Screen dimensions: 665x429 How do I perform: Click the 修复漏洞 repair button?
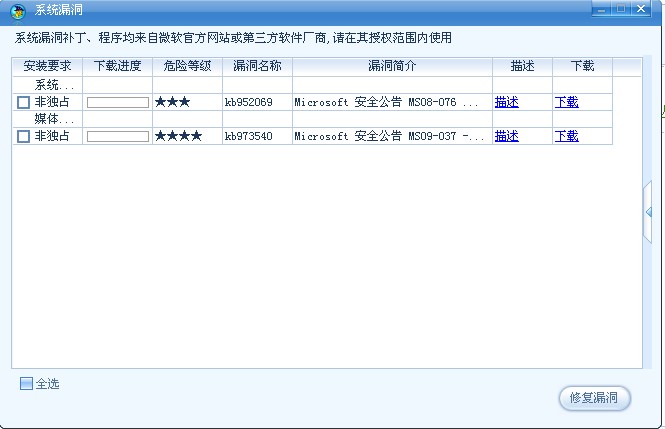tap(595, 398)
